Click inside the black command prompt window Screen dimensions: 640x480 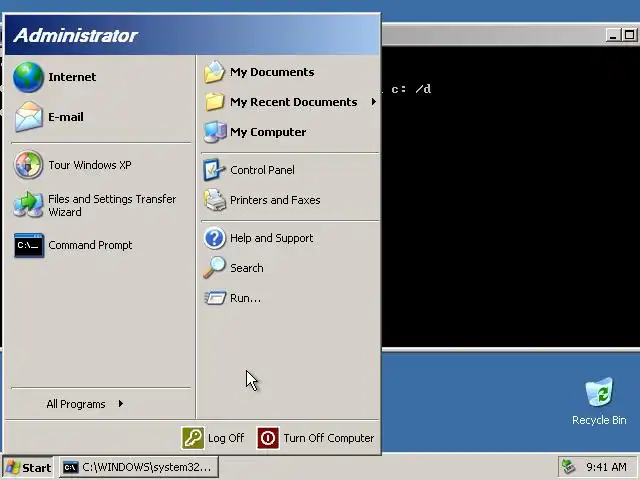(510, 196)
